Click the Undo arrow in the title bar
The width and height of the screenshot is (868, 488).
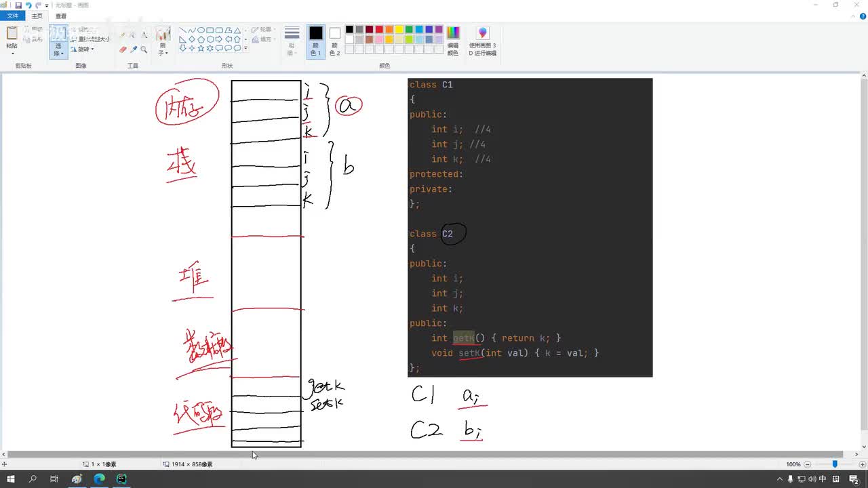click(28, 5)
